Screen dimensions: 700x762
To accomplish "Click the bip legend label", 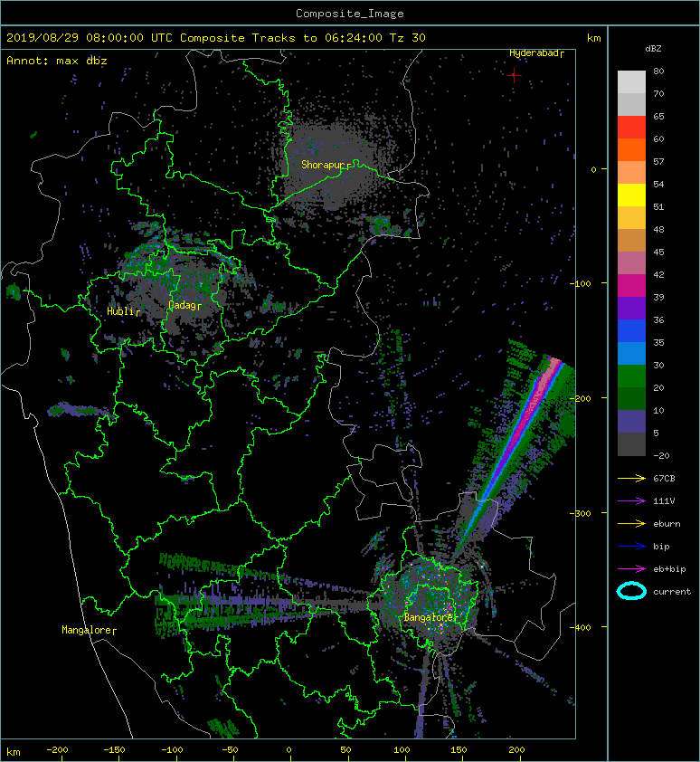I will pos(661,547).
